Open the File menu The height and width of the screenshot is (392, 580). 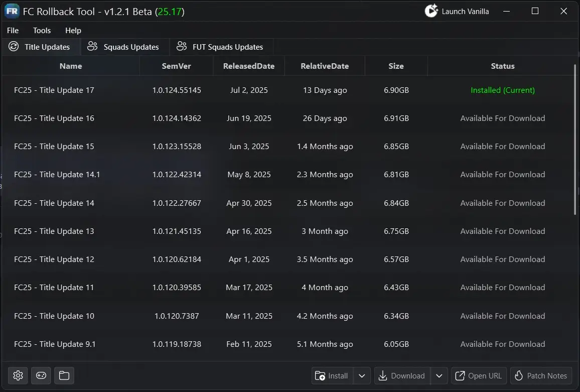point(13,30)
